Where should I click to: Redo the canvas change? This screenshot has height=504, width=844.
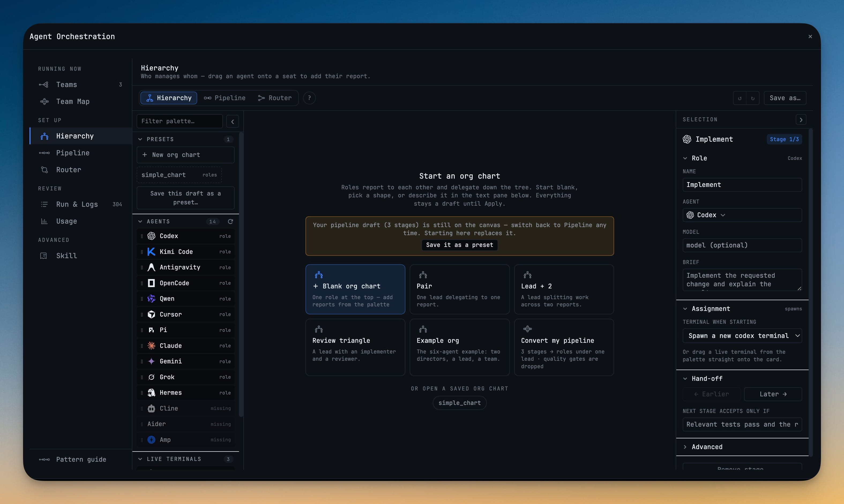click(753, 98)
